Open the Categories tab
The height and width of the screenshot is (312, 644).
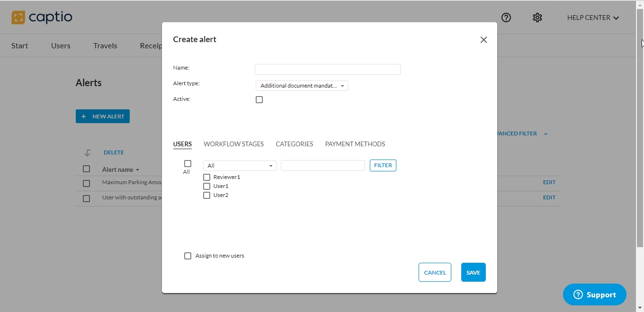point(294,144)
